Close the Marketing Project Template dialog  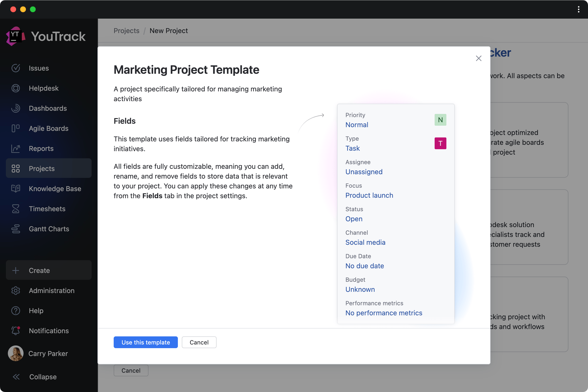tap(478, 58)
